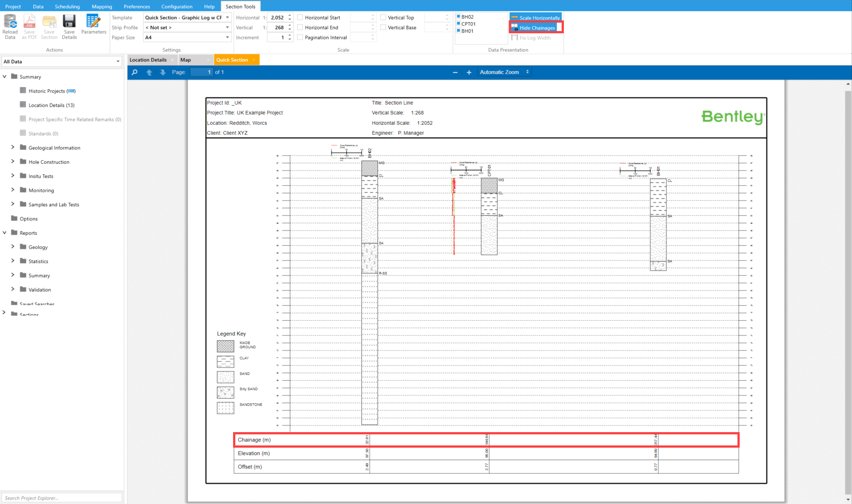Select Project Specific Time Related Remarks
The height and width of the screenshot is (504, 852).
[x=75, y=119]
